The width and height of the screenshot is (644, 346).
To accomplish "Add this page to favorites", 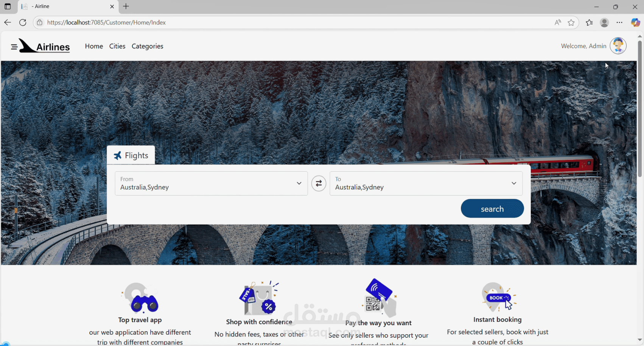I will pyautogui.click(x=571, y=23).
